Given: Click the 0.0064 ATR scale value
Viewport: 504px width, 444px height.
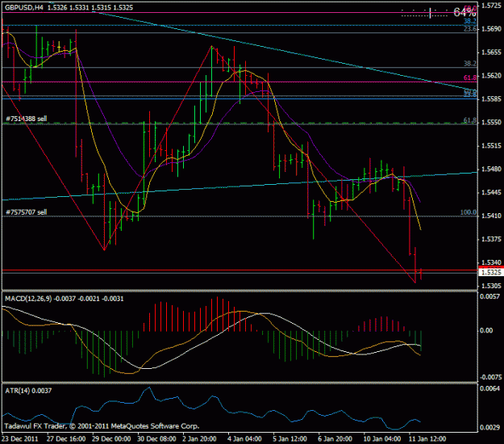Looking at the screenshot, I should pyautogui.click(x=489, y=388).
